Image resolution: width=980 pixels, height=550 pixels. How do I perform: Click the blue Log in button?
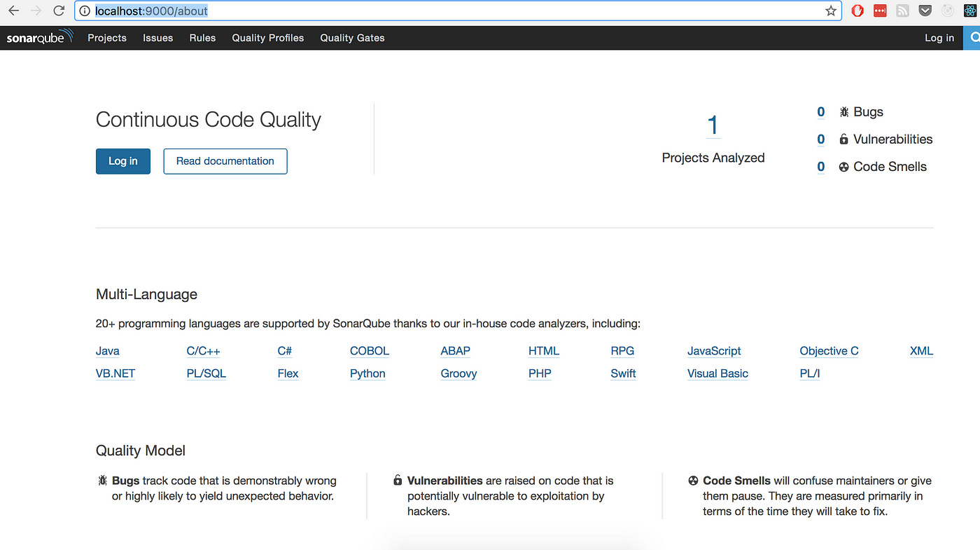tap(123, 161)
